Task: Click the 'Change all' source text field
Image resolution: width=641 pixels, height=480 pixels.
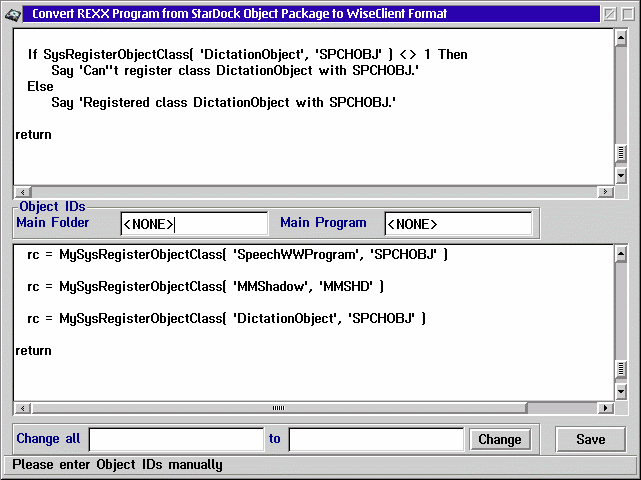Action: [176, 439]
